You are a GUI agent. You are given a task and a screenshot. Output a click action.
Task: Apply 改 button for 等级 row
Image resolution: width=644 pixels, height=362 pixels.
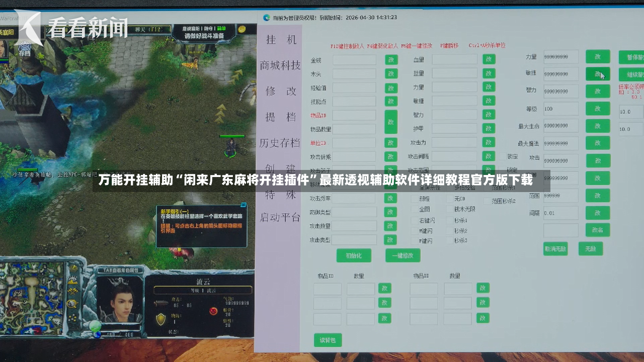(598, 109)
